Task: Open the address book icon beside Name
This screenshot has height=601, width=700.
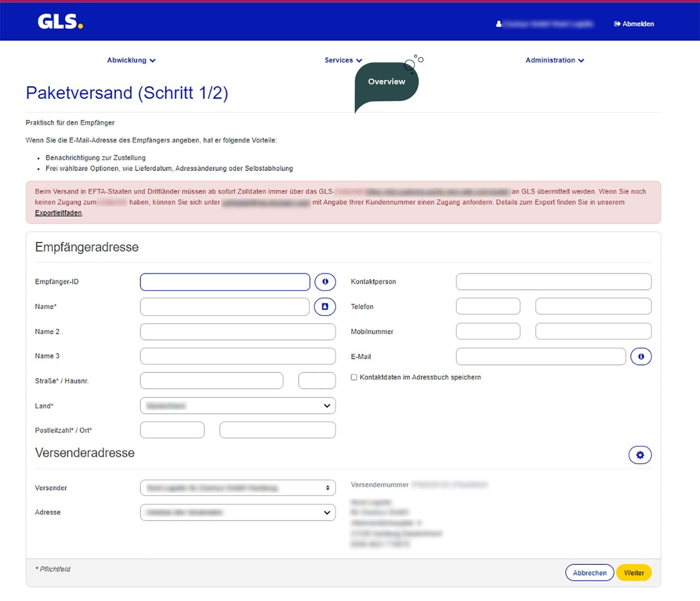Action: tap(325, 307)
